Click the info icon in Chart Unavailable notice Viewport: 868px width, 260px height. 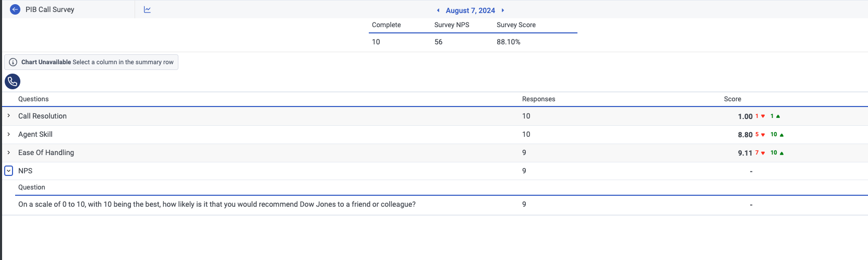tap(13, 62)
